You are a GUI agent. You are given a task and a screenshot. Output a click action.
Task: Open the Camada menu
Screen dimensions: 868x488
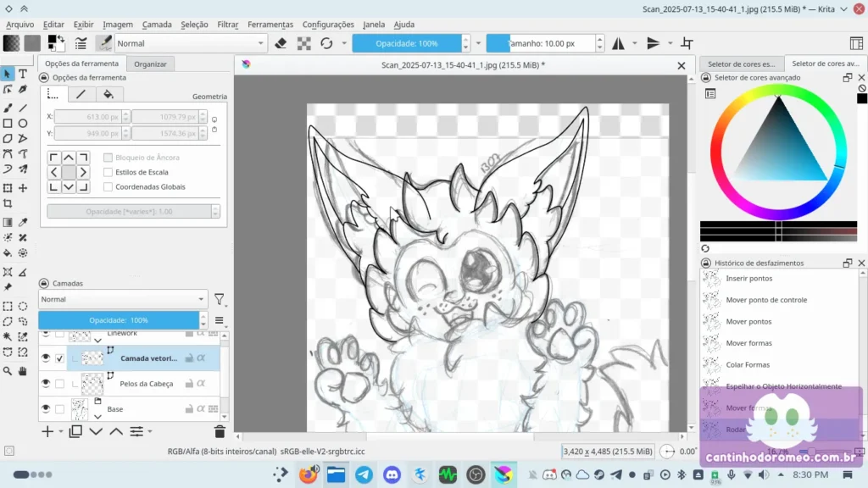click(x=157, y=25)
